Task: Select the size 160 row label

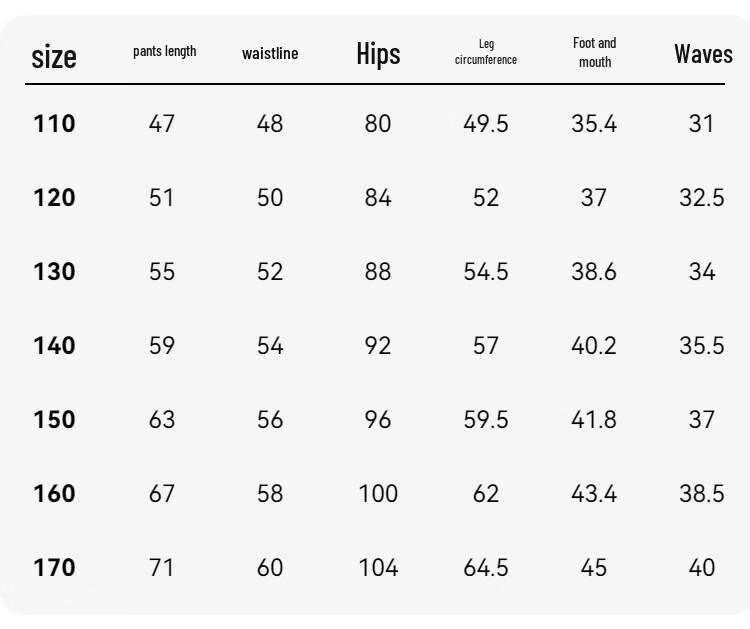Action: pyautogui.click(x=54, y=494)
